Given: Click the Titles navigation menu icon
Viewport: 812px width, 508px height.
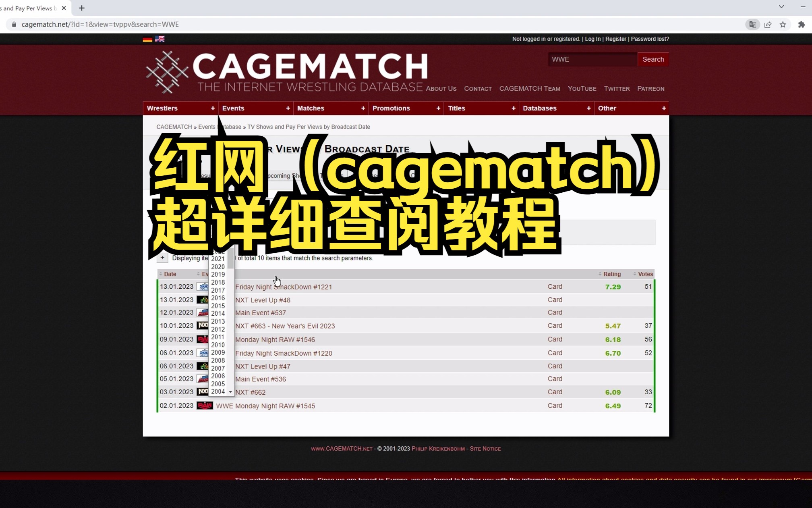Looking at the screenshot, I should tap(513, 108).
